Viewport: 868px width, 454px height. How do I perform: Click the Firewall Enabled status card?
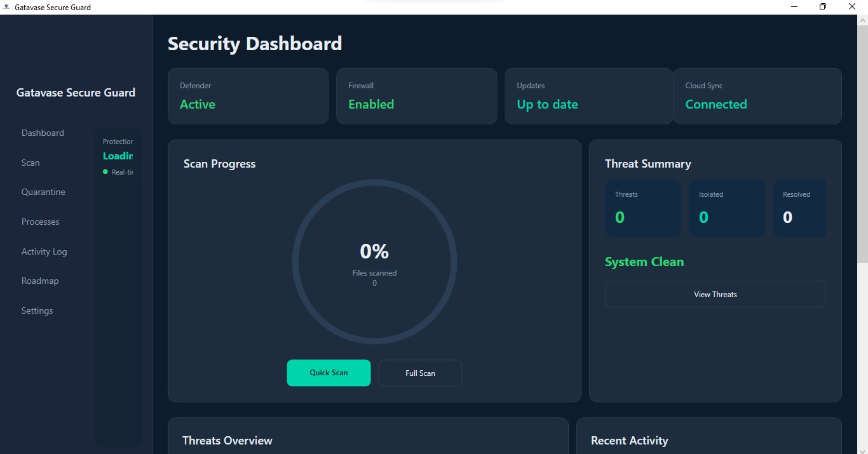tap(416, 96)
